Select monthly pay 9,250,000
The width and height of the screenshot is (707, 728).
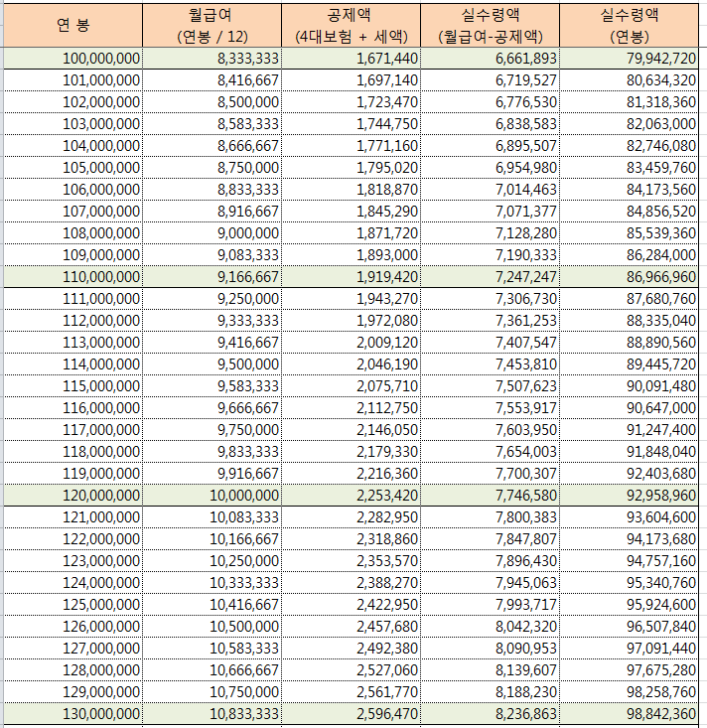[x=212, y=299]
